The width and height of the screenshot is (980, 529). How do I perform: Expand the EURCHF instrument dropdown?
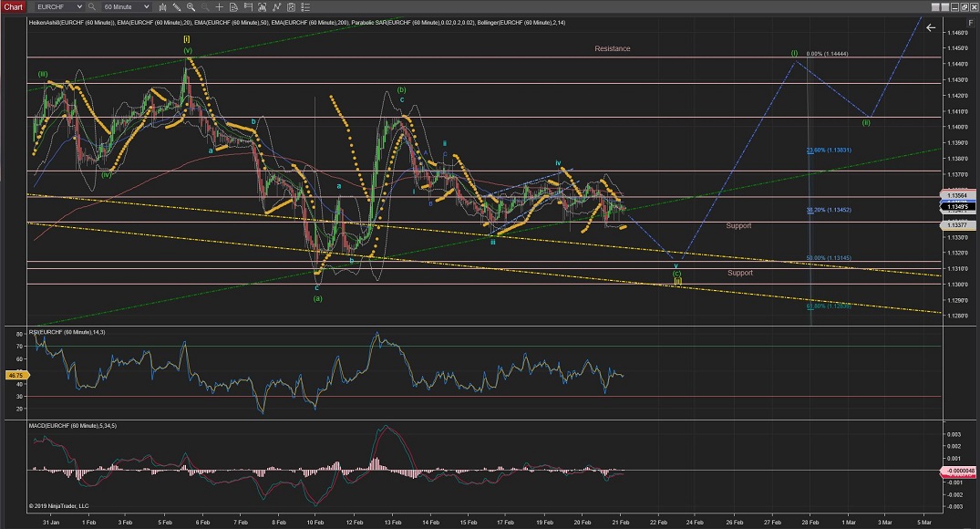click(x=79, y=6)
